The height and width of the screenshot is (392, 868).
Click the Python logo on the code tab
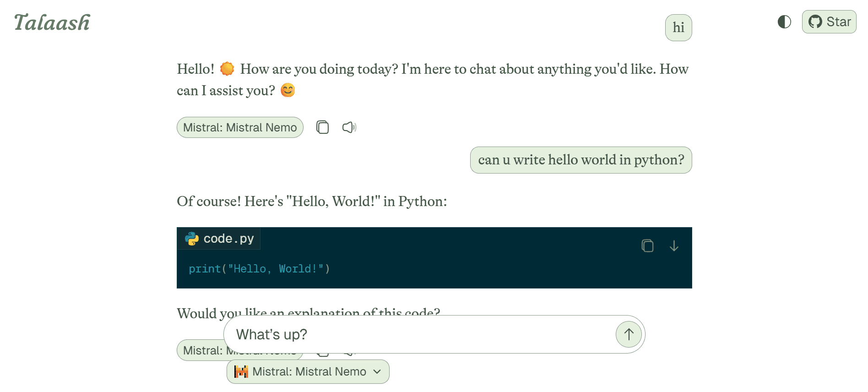pyautogui.click(x=192, y=239)
